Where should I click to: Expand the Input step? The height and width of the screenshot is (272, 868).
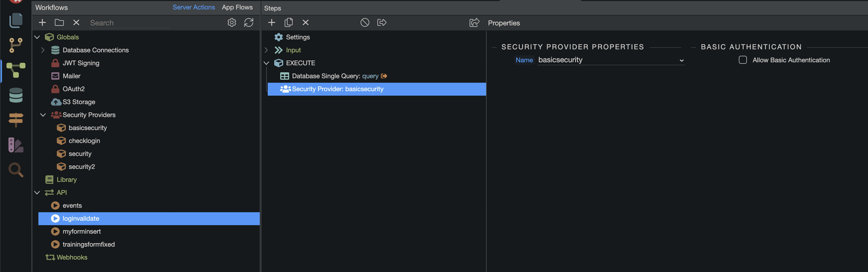tap(266, 50)
